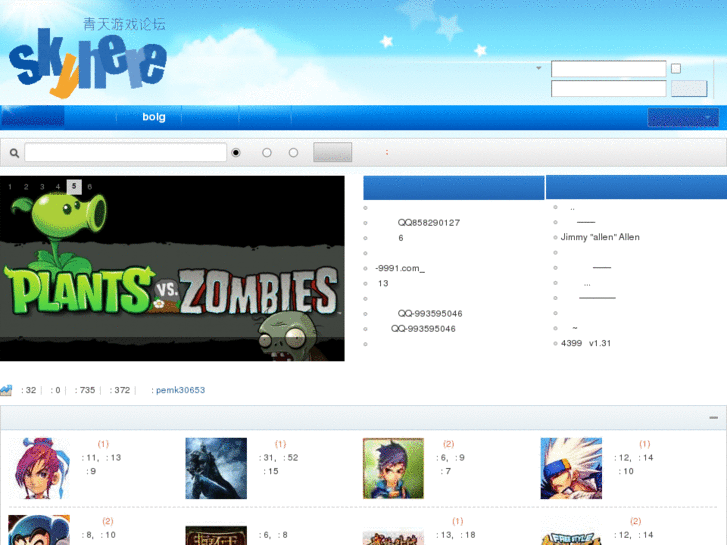The image size is (727, 545).
Task: Switch slideshow to slide 1
Action: coord(10,186)
